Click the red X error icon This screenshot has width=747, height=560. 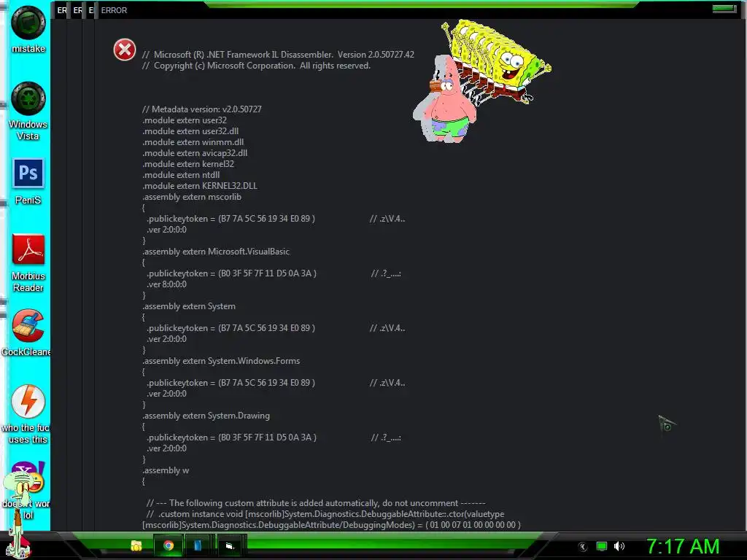point(124,50)
